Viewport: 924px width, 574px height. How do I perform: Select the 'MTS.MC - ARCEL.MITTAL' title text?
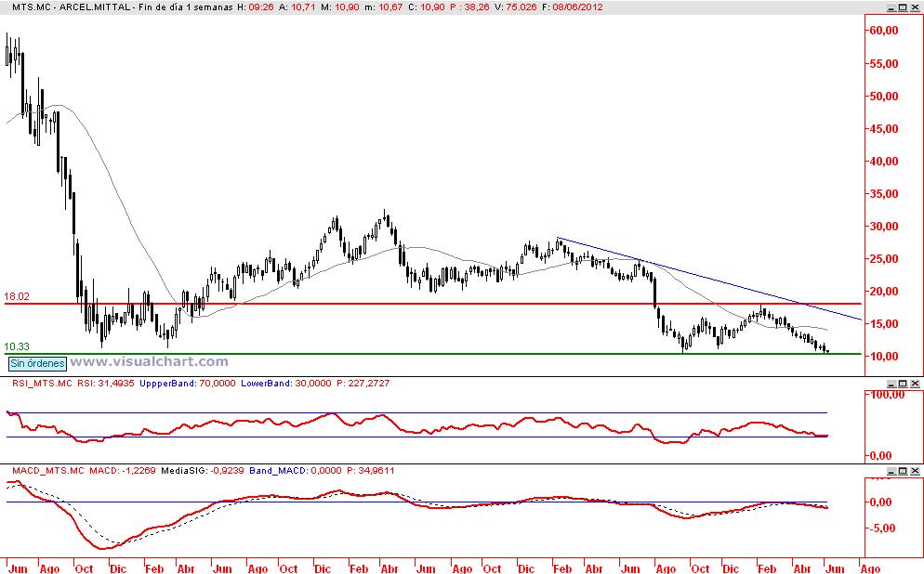click(x=73, y=7)
